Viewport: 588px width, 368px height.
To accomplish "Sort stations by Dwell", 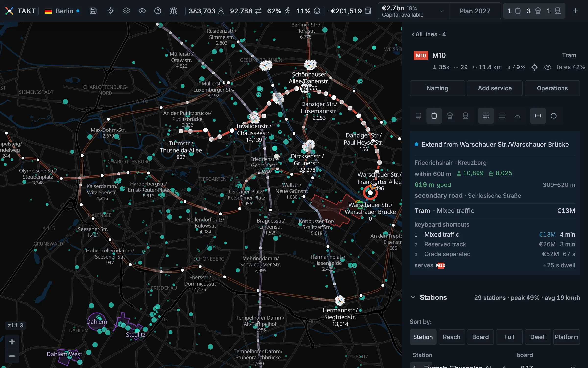I will point(538,337).
